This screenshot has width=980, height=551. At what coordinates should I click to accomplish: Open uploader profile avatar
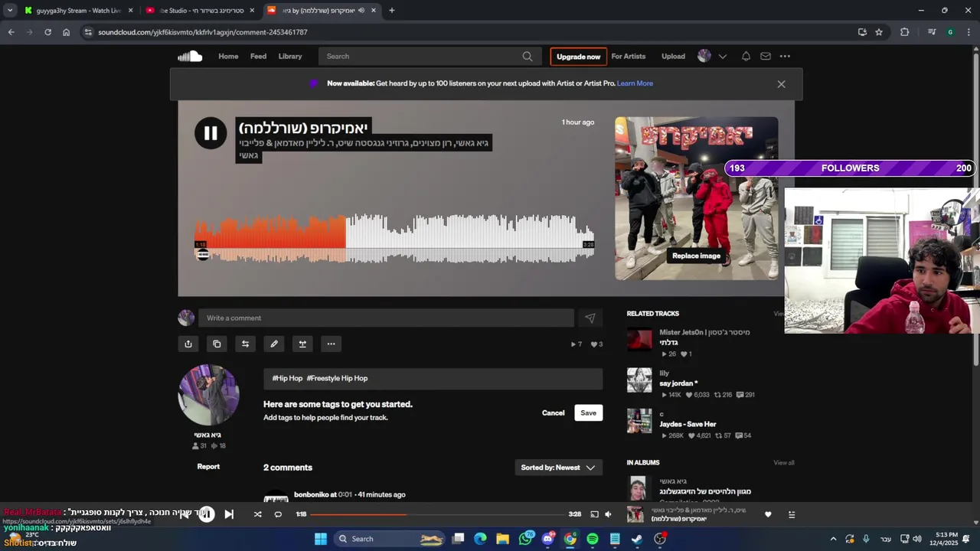(208, 395)
